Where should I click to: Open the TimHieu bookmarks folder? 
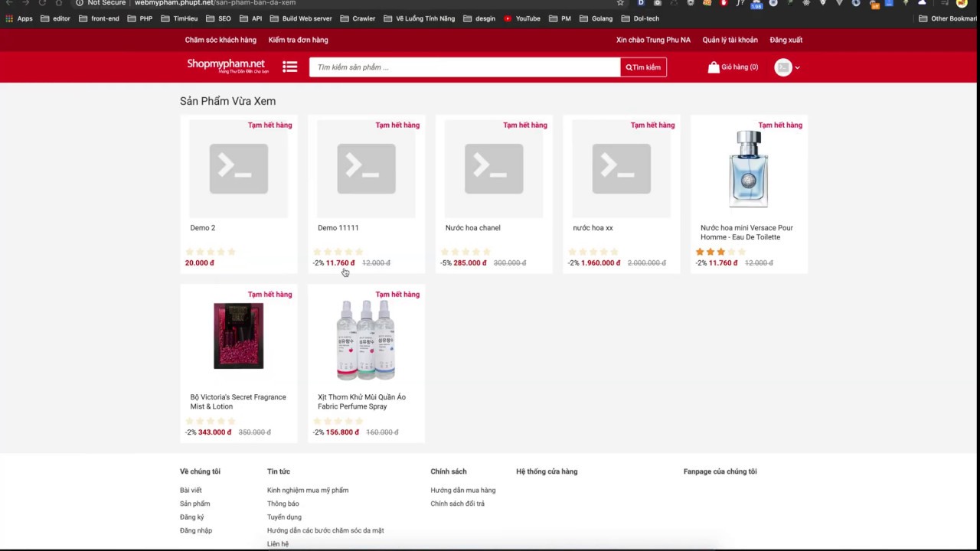[x=179, y=18]
